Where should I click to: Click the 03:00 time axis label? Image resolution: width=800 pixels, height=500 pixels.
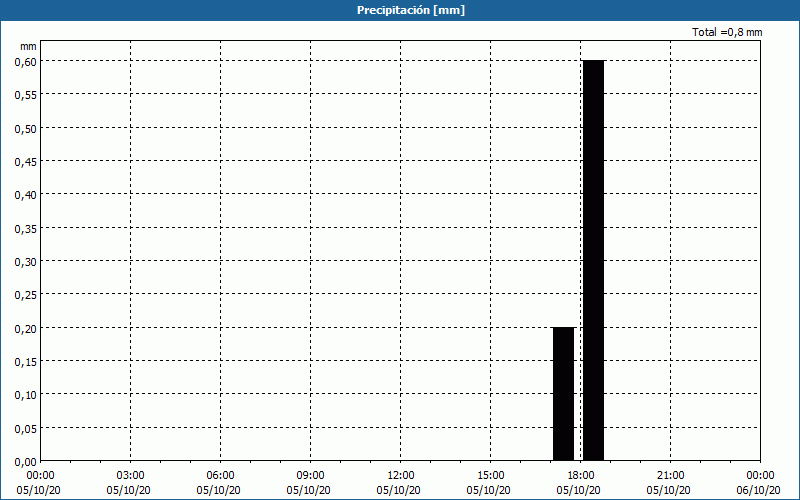pos(131,476)
